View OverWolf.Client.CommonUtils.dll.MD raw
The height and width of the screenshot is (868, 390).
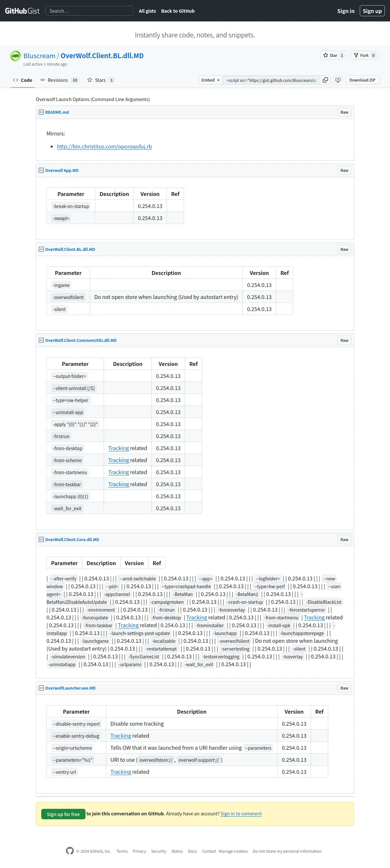pyautogui.click(x=344, y=340)
